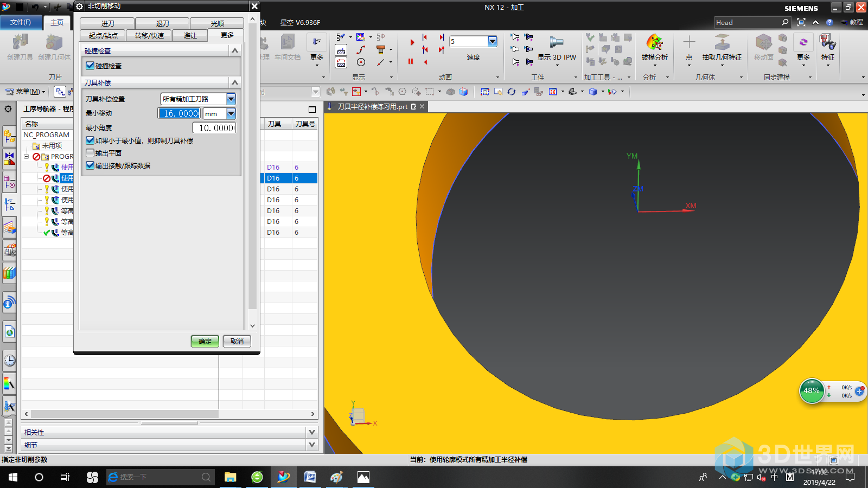The image size is (868, 488).
Task: Click the Point (点) tool icon
Action: pyautogui.click(x=689, y=42)
